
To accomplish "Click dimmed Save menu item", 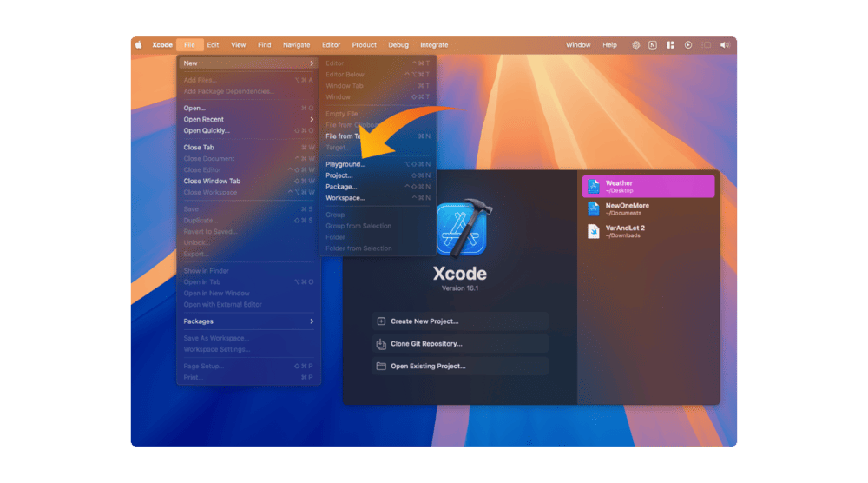I will pyautogui.click(x=248, y=209).
